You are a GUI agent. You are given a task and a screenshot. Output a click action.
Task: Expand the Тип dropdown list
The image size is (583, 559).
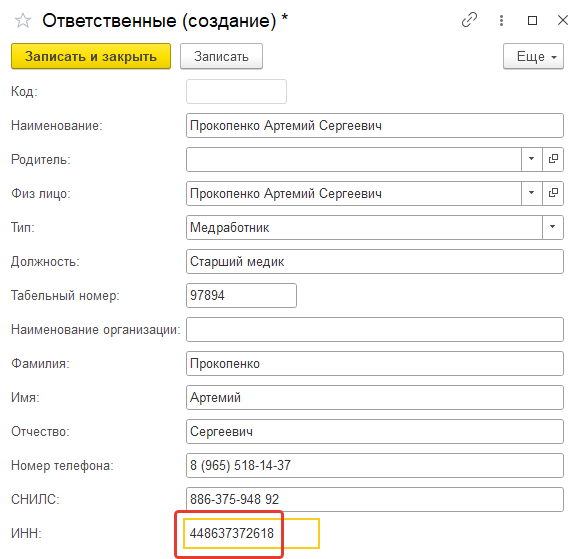click(x=553, y=227)
